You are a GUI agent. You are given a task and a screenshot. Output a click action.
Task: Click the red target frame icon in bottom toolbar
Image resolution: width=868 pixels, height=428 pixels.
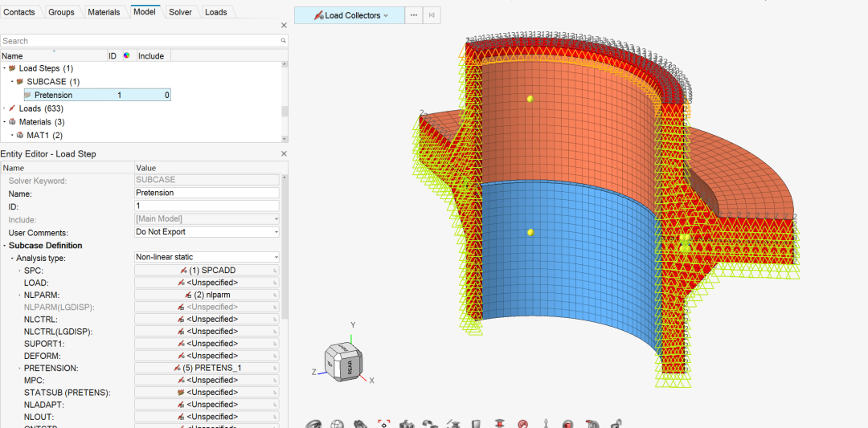click(x=383, y=424)
